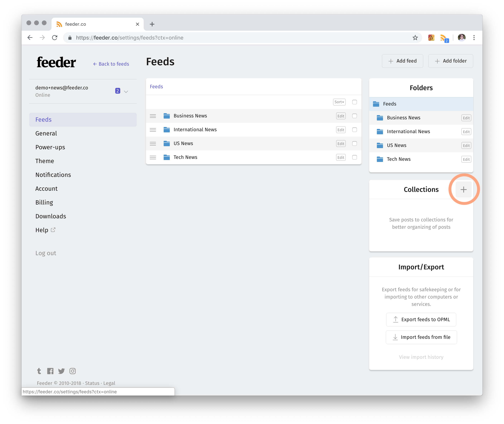
Task: Go back with browser back arrow
Action: coord(30,37)
